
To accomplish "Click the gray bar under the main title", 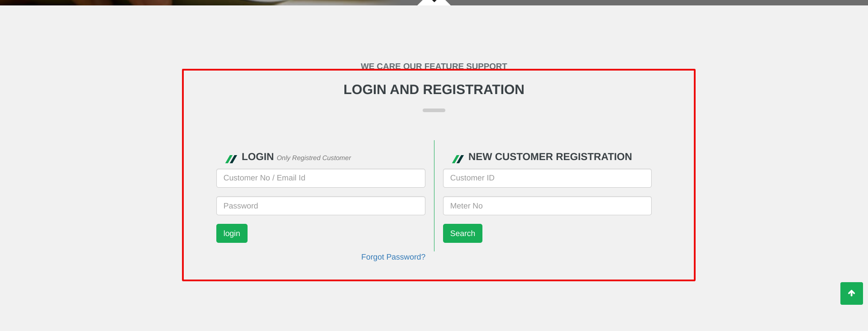I will pos(434,110).
